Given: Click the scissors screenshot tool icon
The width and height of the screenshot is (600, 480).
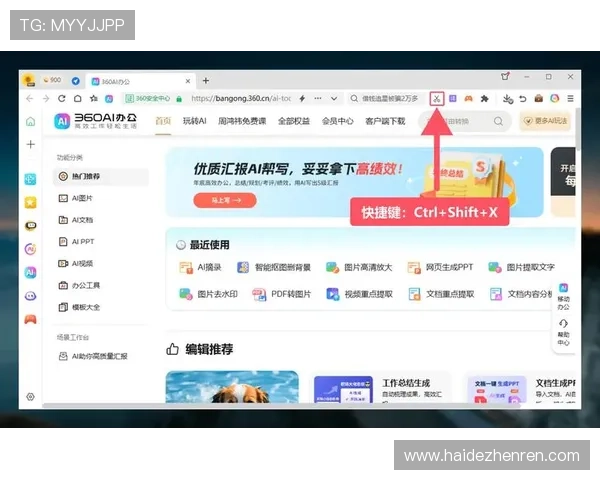Looking at the screenshot, I should pos(436,99).
